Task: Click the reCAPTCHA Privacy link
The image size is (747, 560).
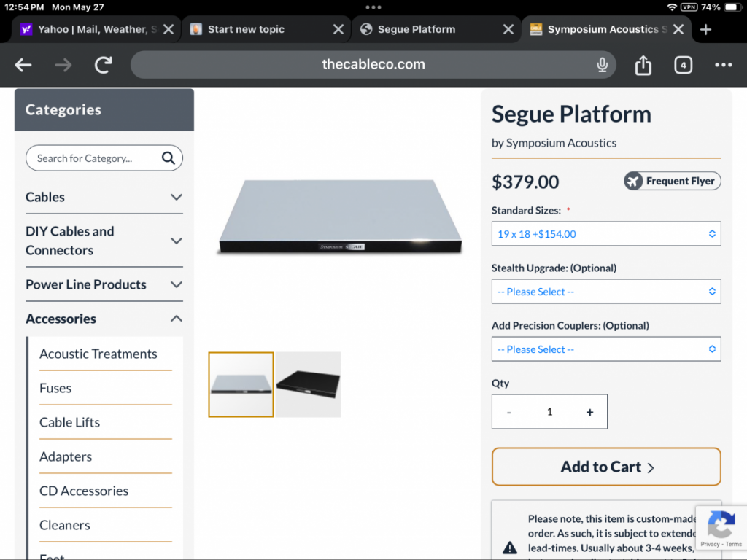Action: coord(710,544)
